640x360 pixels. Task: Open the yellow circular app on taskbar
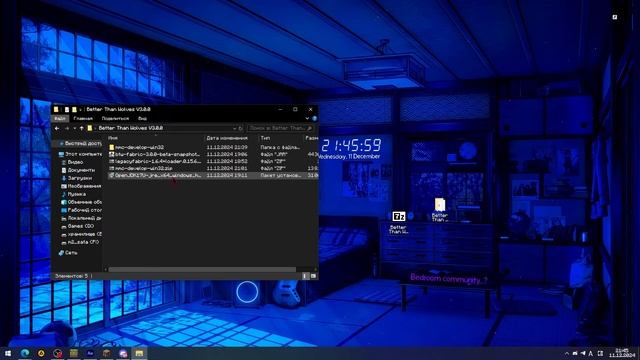[41, 353]
